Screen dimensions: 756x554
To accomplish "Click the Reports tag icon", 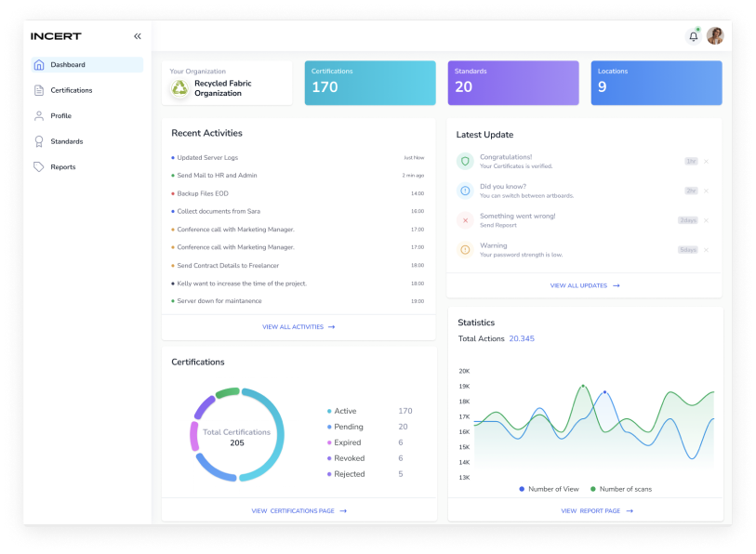I will coord(39,167).
